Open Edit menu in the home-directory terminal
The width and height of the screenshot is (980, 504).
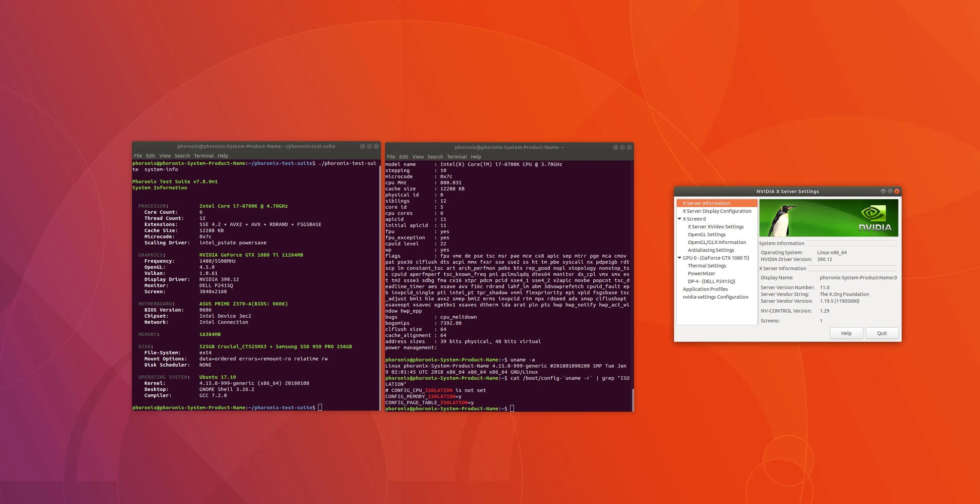pos(403,157)
